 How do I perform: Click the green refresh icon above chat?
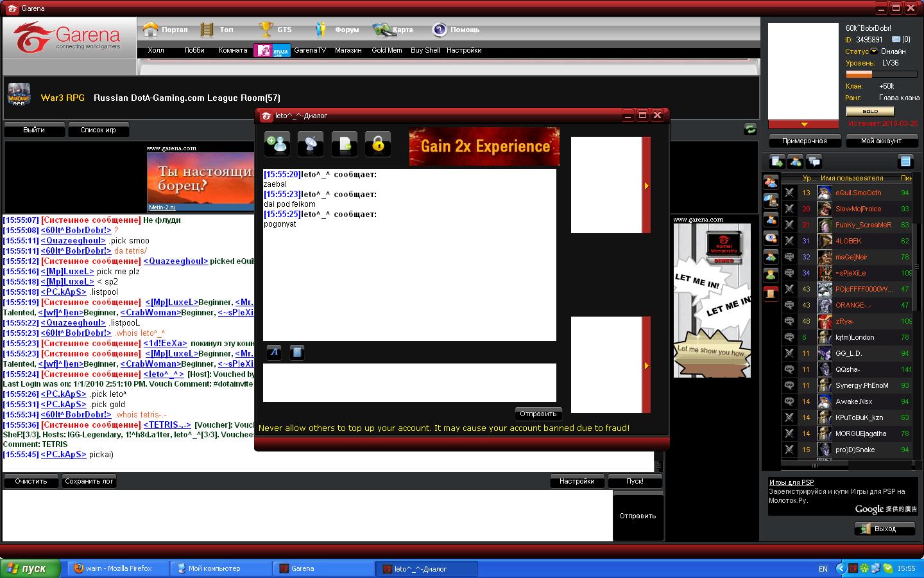pos(750,129)
